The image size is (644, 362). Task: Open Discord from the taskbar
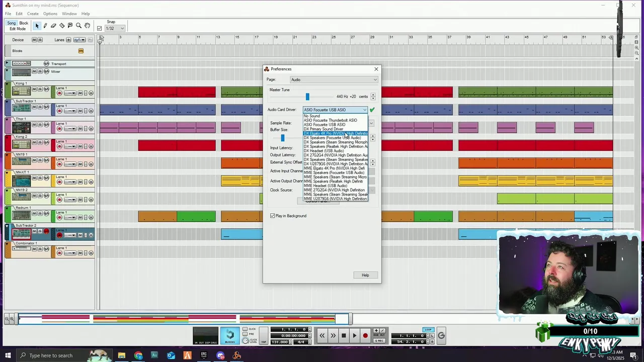click(220, 355)
